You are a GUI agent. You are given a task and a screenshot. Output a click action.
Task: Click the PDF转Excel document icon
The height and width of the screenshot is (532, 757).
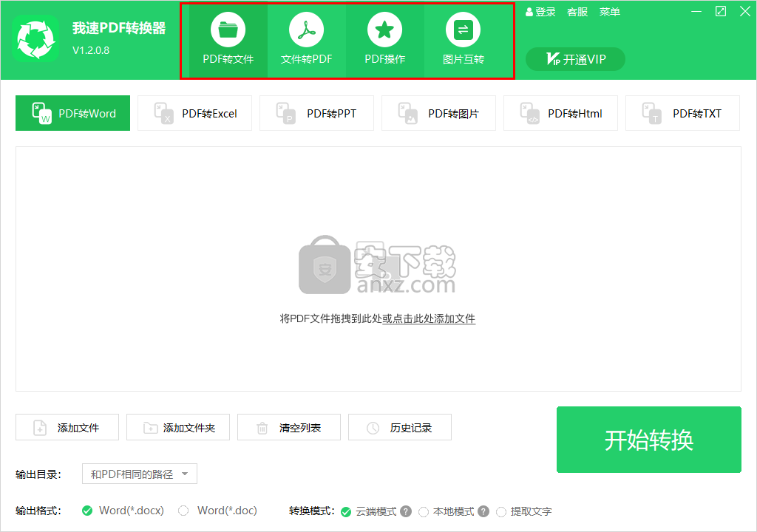[x=163, y=113]
